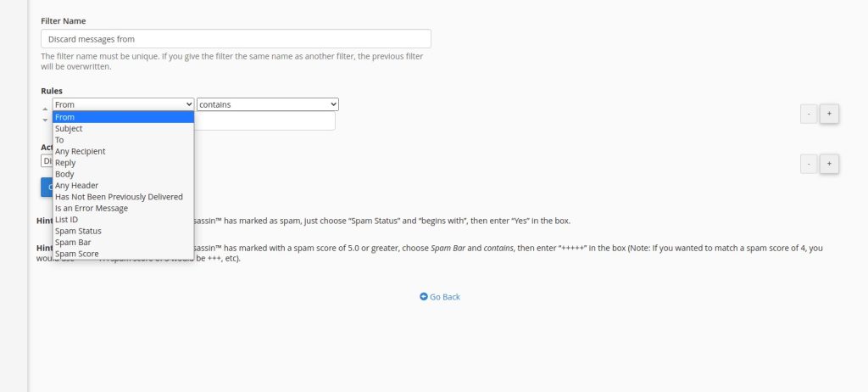Add a rule with the plus button
Screen dimensions: 868x392
click(x=829, y=114)
